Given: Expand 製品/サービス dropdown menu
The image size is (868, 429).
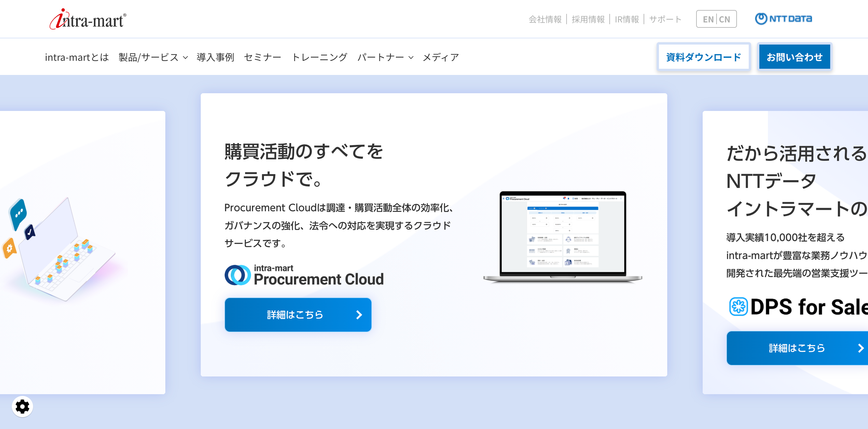Looking at the screenshot, I should 153,57.
